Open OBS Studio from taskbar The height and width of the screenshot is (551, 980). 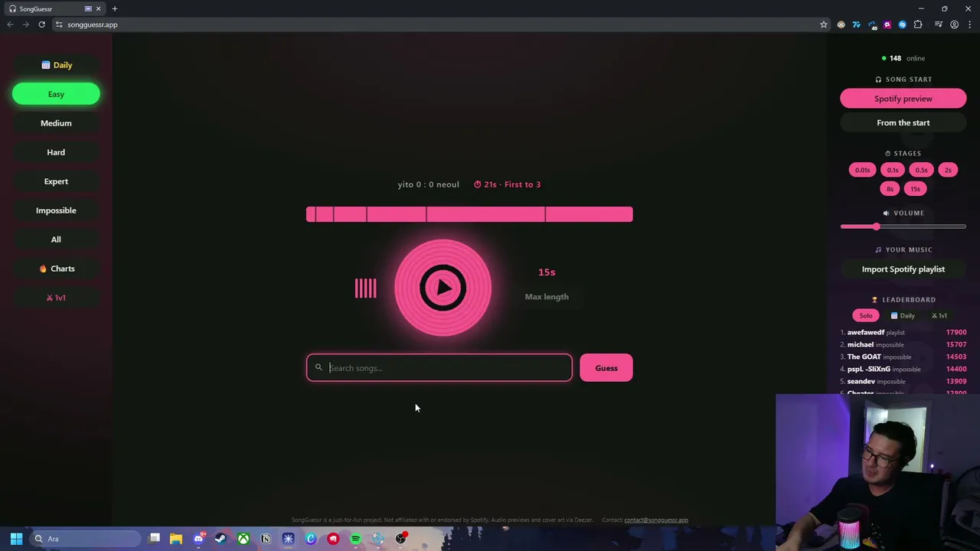(x=400, y=539)
